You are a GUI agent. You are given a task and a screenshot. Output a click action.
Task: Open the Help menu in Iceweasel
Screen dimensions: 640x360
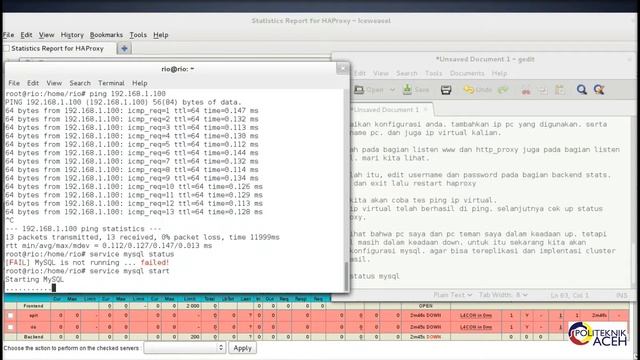161,35
